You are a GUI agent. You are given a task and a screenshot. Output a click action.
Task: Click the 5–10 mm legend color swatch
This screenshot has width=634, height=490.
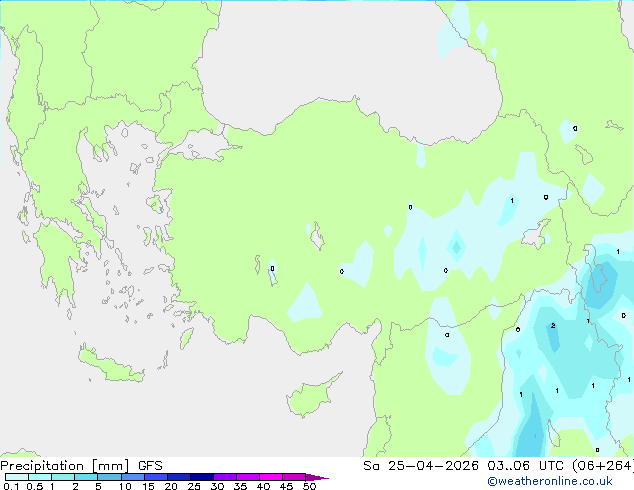(109, 477)
